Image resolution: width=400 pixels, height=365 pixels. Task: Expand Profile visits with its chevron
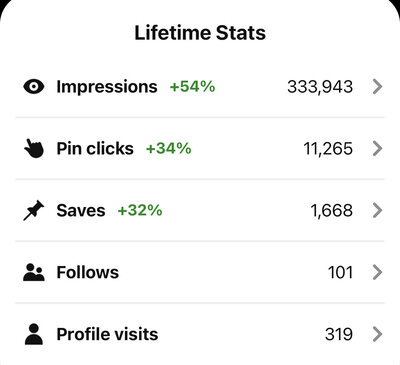(x=377, y=334)
